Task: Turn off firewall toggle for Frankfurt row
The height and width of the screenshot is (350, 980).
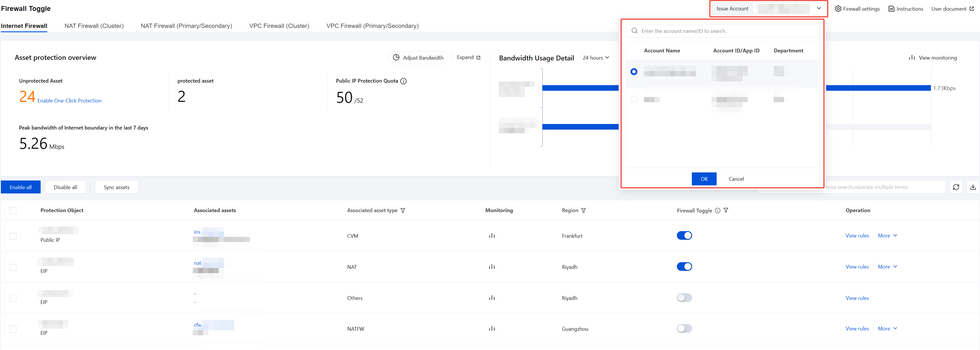Action: [x=684, y=236]
